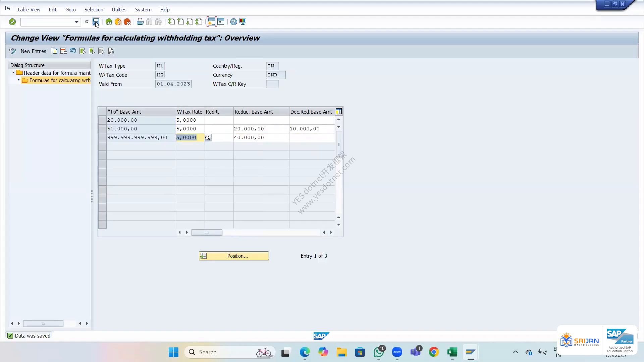Click the Copy As icon beside New Entries
The height and width of the screenshot is (362, 644).
[54, 51]
